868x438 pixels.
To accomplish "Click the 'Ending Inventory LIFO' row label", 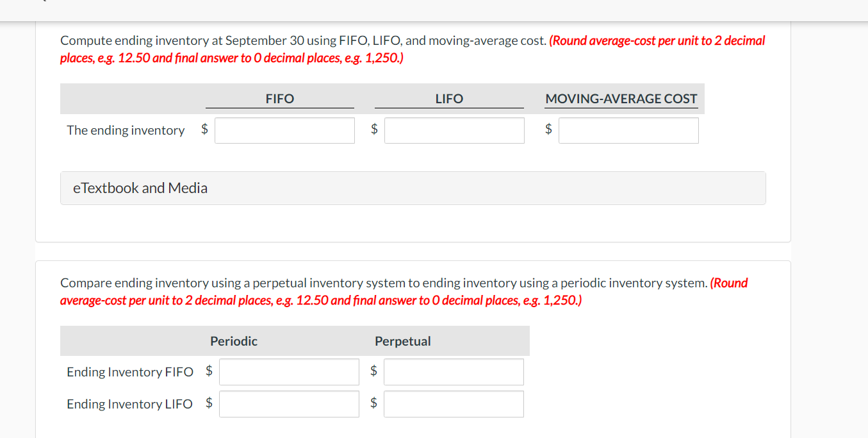I will click(130, 403).
